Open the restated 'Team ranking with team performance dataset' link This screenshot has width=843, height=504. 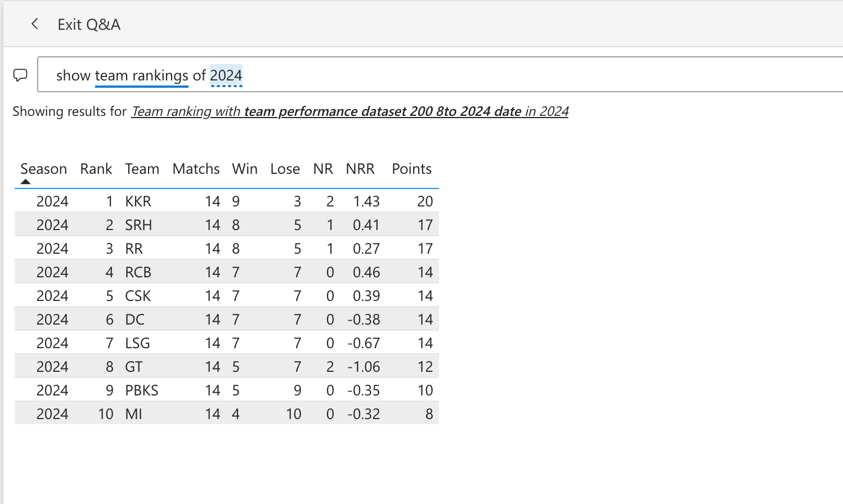pos(349,111)
